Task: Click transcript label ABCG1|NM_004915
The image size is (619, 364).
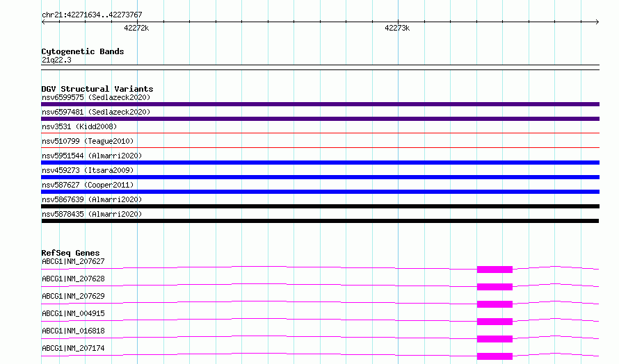Action: pyautogui.click(x=73, y=313)
